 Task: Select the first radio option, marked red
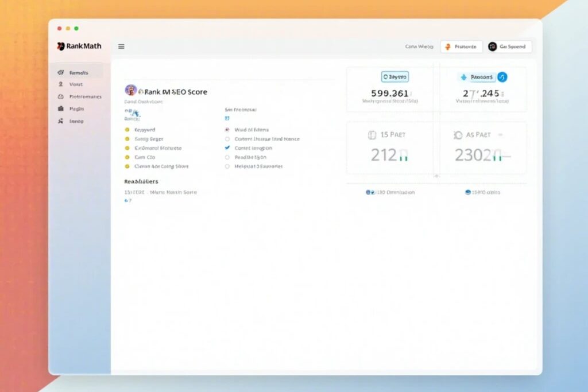(x=227, y=130)
